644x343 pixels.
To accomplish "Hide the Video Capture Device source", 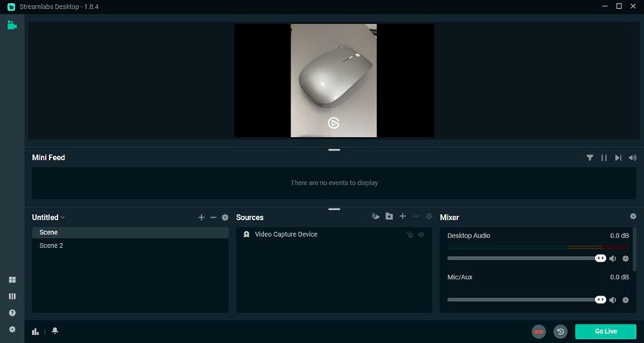I will click(x=421, y=234).
